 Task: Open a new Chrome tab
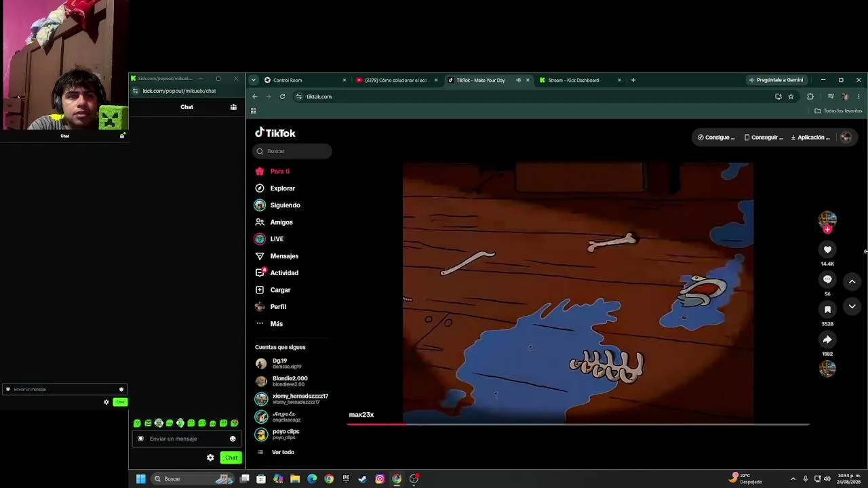tap(633, 80)
